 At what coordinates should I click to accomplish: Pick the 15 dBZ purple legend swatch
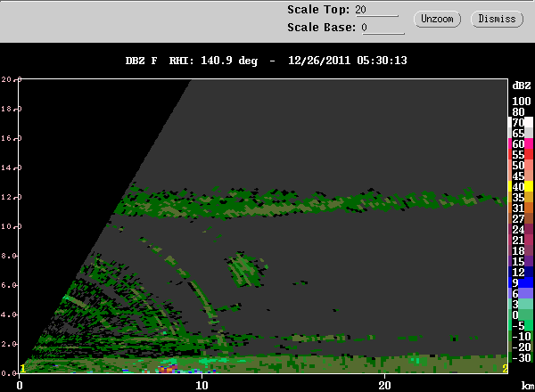pos(529,261)
